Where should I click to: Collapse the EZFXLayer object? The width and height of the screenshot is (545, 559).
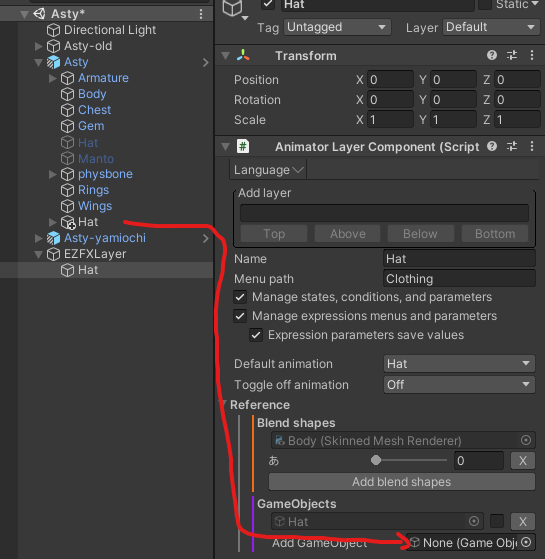(38, 254)
